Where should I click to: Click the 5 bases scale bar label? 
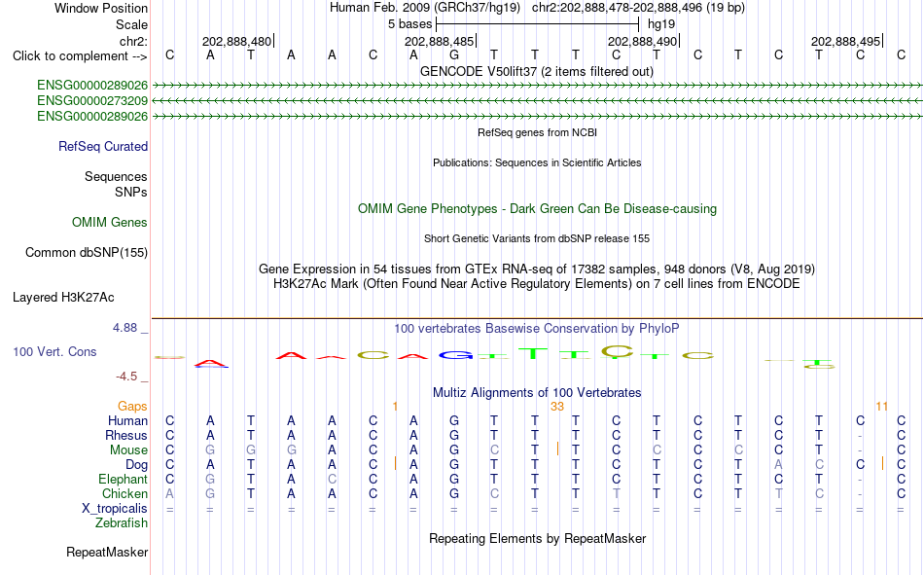click(x=409, y=24)
